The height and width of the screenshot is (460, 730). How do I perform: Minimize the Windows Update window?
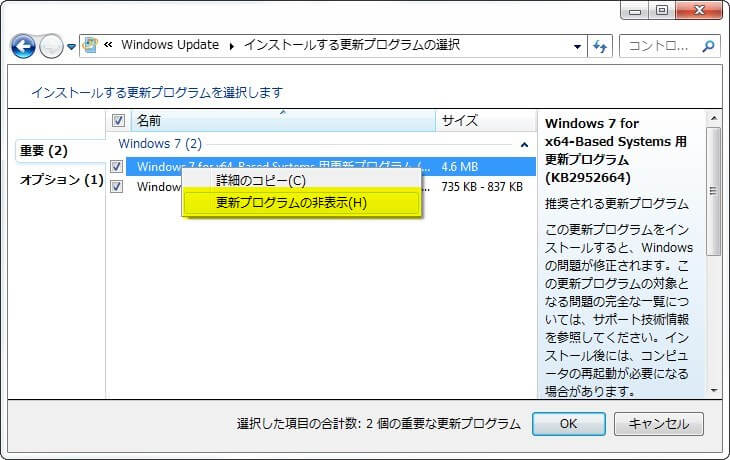(635, 11)
